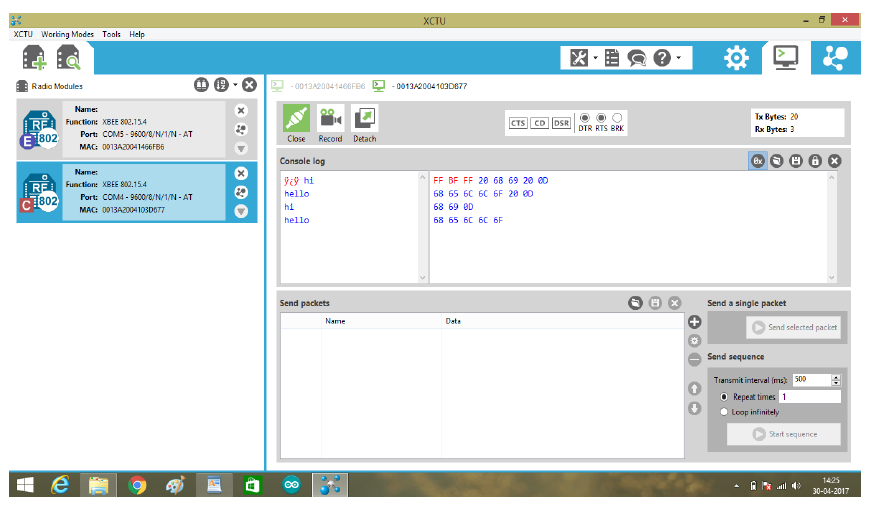
Task: Switch to Consoles working mode monitor
Action: pos(785,58)
